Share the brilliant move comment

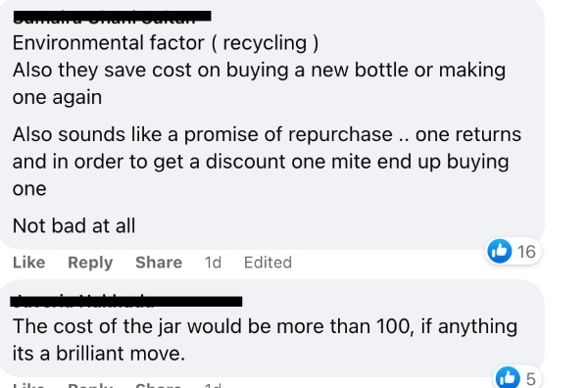pos(159,385)
